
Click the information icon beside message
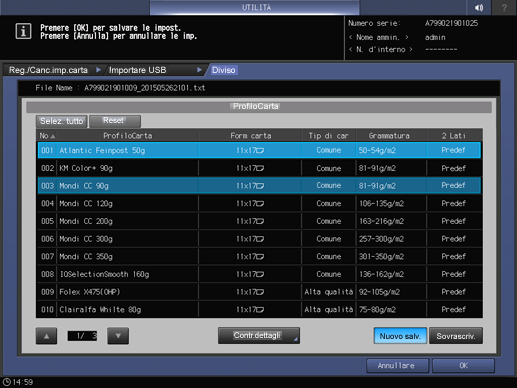pos(23,31)
